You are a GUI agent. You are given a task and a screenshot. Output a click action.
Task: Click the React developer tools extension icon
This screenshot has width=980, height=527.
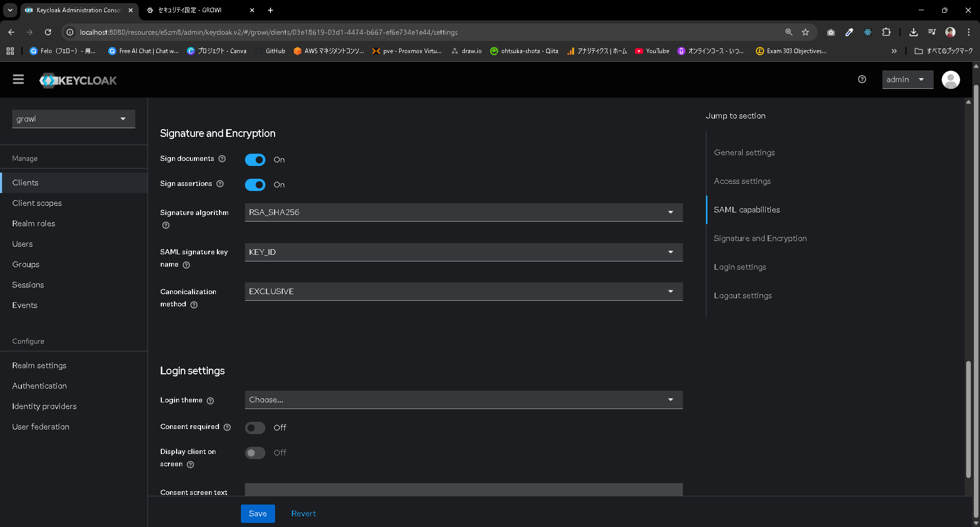868,32
